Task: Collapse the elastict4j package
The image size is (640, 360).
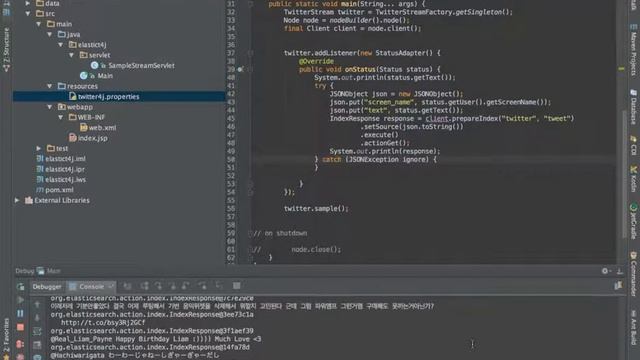Action: coord(61,44)
